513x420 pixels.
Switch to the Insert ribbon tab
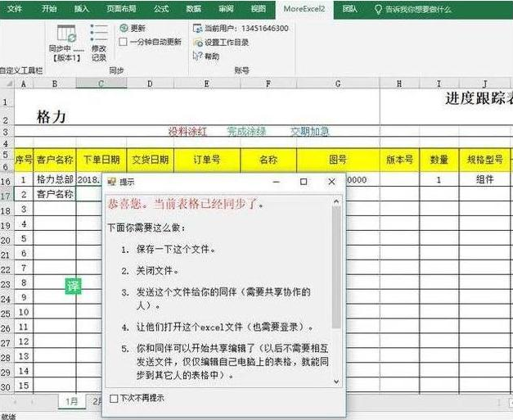click(x=82, y=8)
